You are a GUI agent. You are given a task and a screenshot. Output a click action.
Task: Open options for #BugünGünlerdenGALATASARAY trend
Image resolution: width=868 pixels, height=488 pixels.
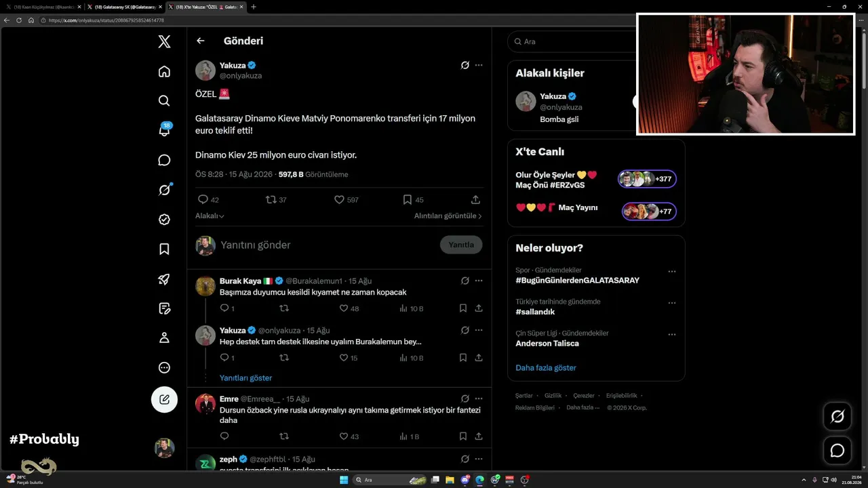pos(672,271)
